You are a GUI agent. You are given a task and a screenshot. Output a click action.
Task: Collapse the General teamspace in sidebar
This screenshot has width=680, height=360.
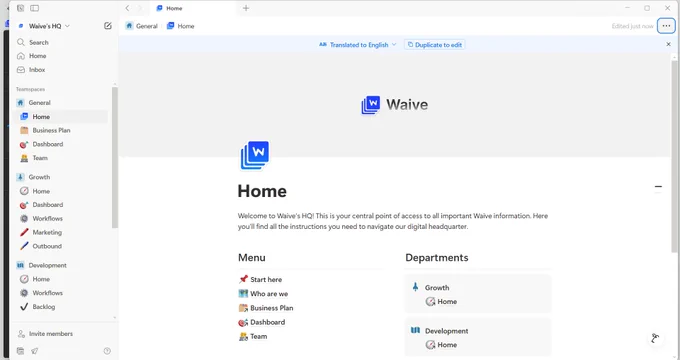coord(39,103)
